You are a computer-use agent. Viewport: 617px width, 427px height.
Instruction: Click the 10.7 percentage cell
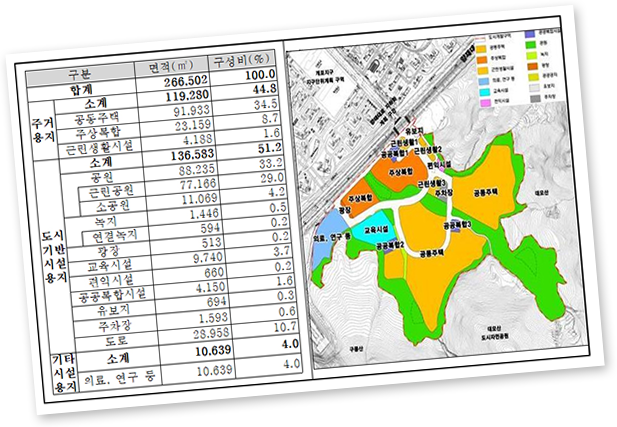click(x=284, y=327)
